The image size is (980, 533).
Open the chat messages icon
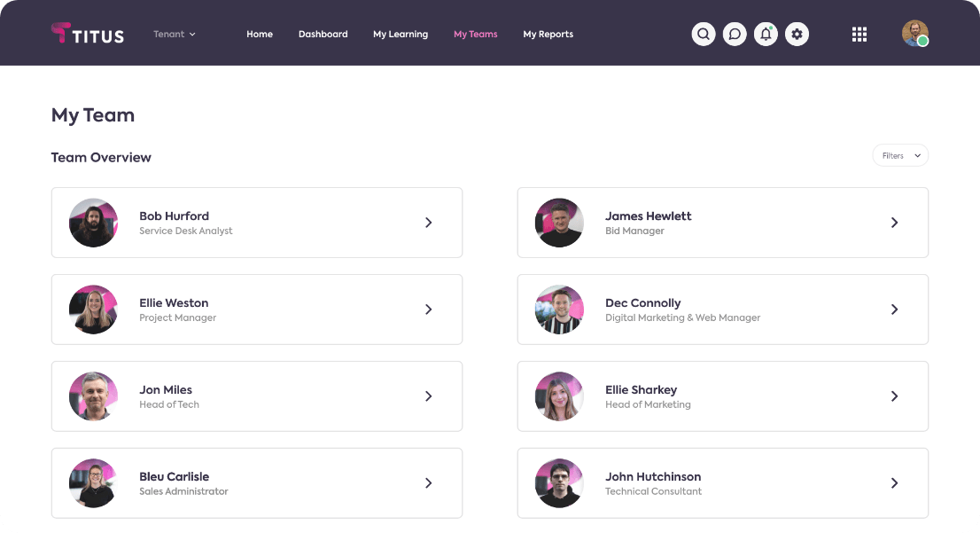click(x=735, y=35)
